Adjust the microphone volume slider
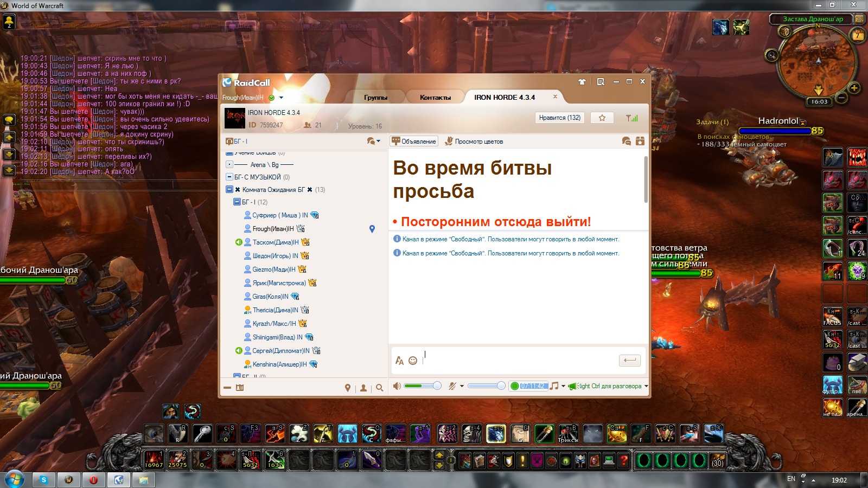The image size is (868, 488). (487, 386)
